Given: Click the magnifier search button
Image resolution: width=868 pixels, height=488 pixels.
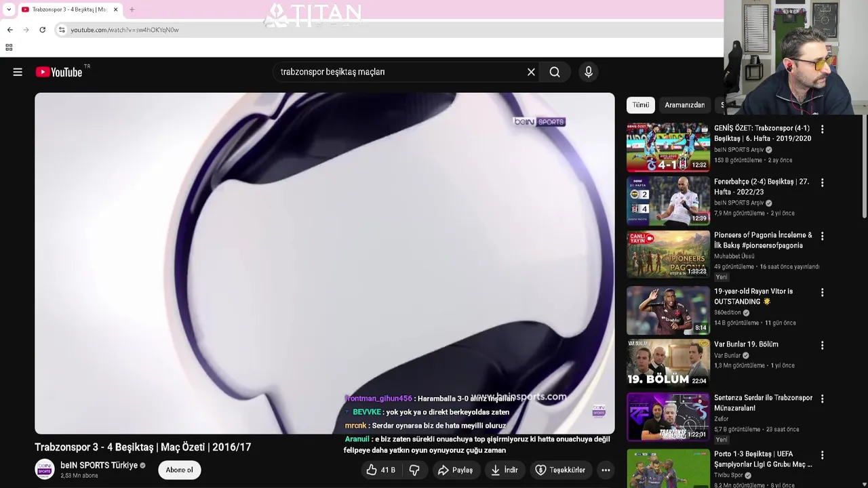Looking at the screenshot, I should click(x=555, y=72).
